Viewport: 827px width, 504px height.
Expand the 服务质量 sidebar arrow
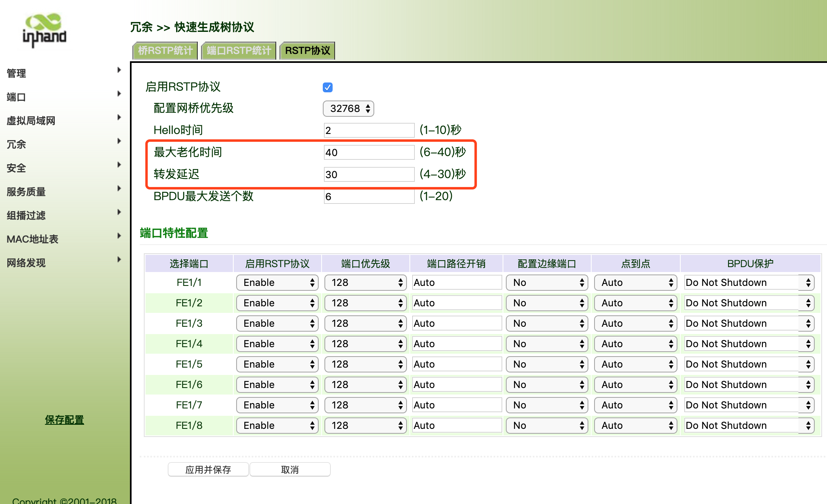pyautogui.click(x=119, y=188)
